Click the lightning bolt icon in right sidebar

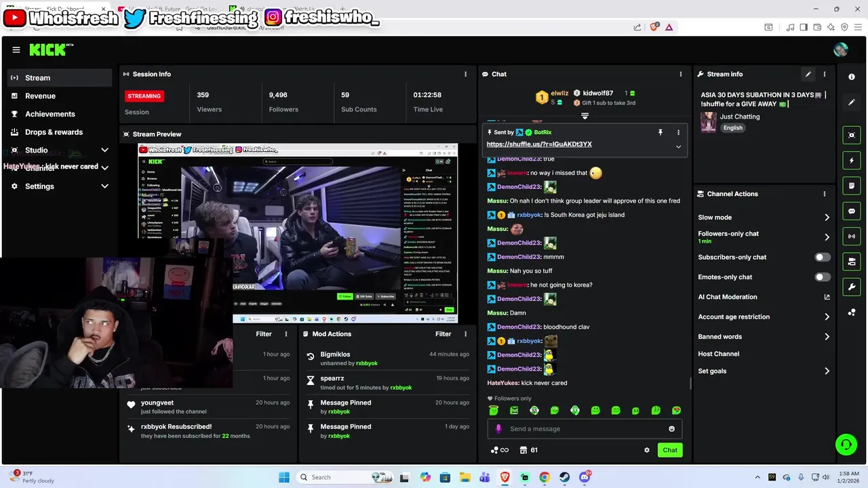pos(852,161)
